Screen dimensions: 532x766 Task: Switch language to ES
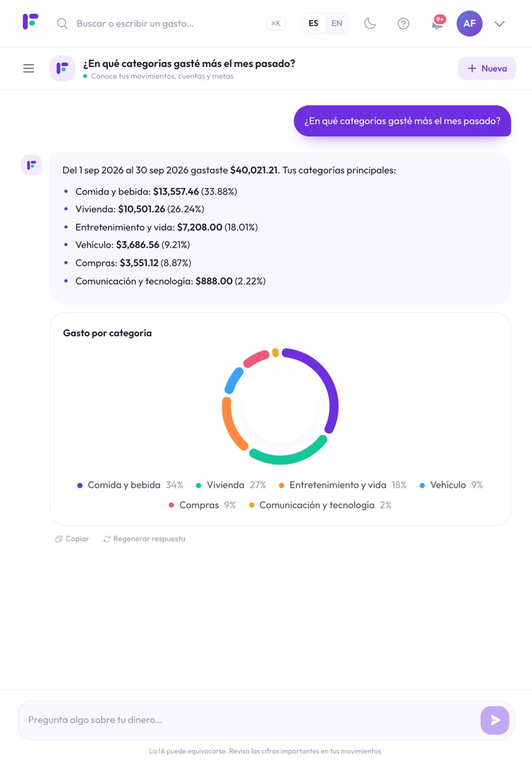[x=313, y=23]
